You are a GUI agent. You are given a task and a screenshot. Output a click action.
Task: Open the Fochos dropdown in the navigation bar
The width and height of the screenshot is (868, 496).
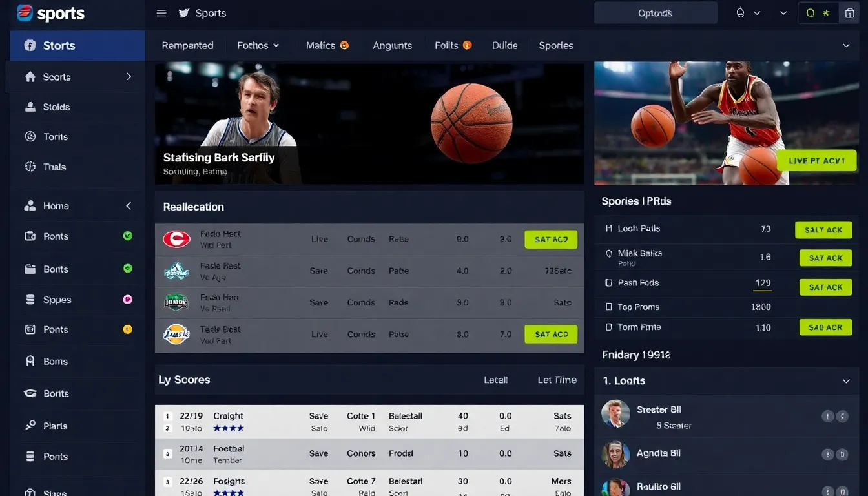258,45
